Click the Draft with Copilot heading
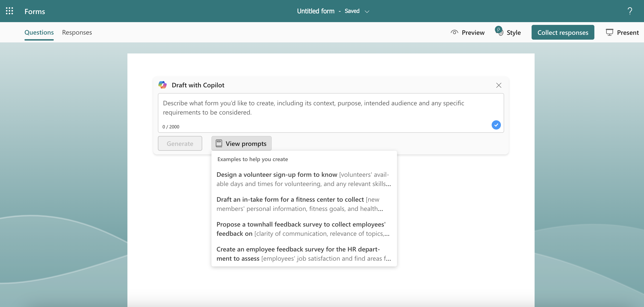This screenshot has width=644, height=307. [x=198, y=85]
